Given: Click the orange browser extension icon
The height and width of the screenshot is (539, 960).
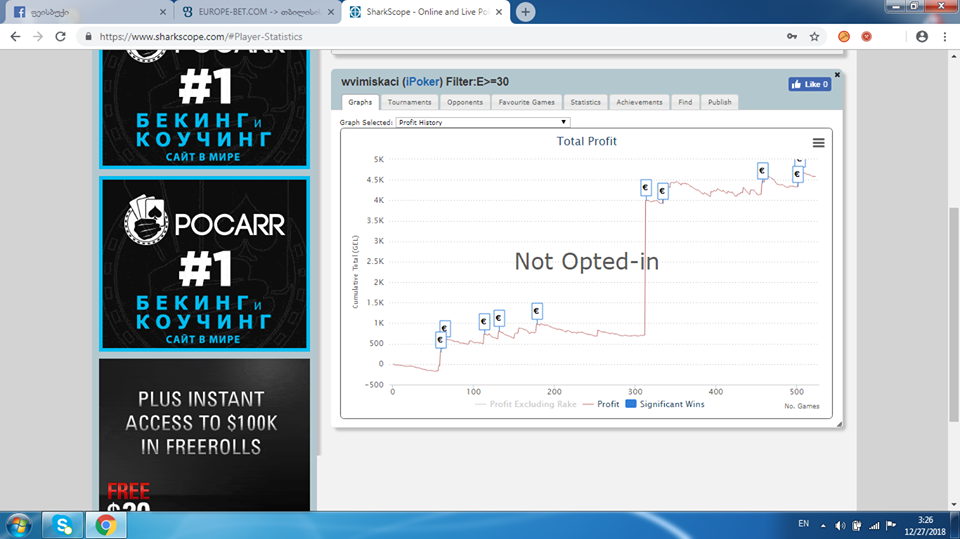Looking at the screenshot, I should point(844,37).
